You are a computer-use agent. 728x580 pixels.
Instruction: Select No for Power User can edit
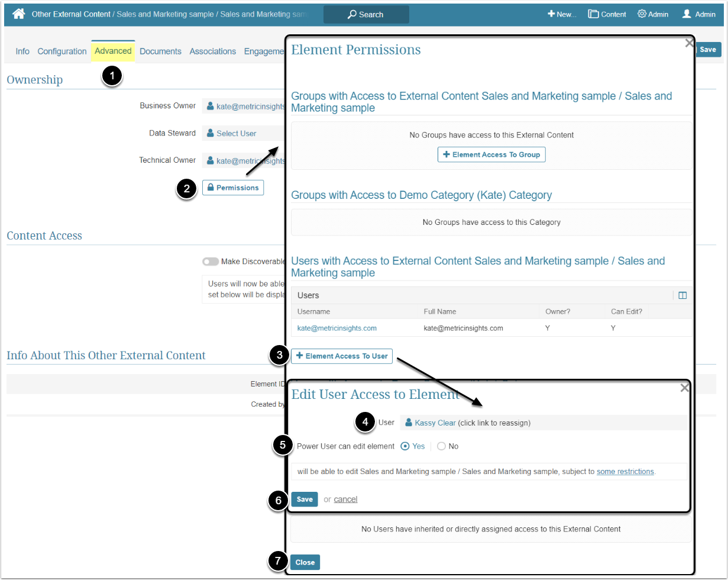441,446
